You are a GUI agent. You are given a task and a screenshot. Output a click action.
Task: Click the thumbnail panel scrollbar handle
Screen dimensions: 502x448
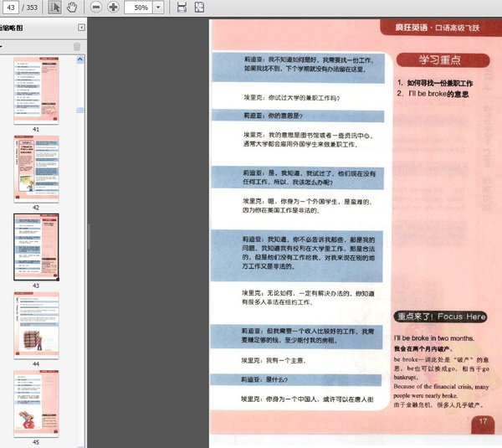[x=79, y=110]
